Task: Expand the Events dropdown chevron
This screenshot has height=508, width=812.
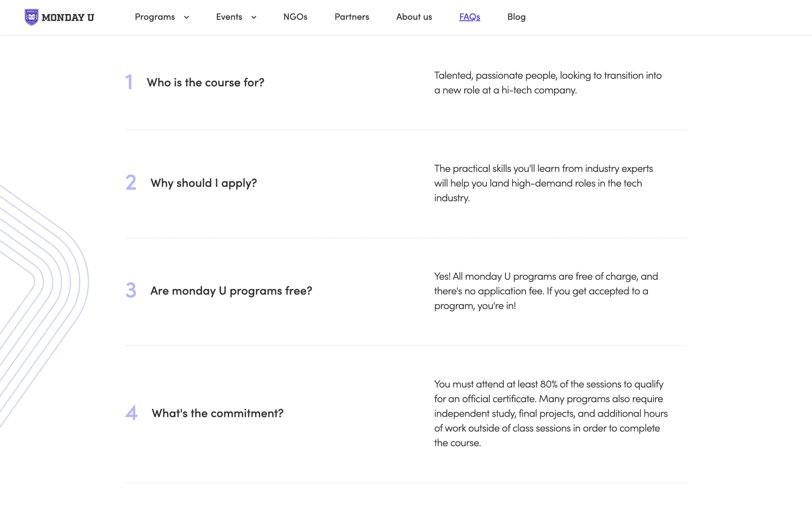Action: point(254,17)
